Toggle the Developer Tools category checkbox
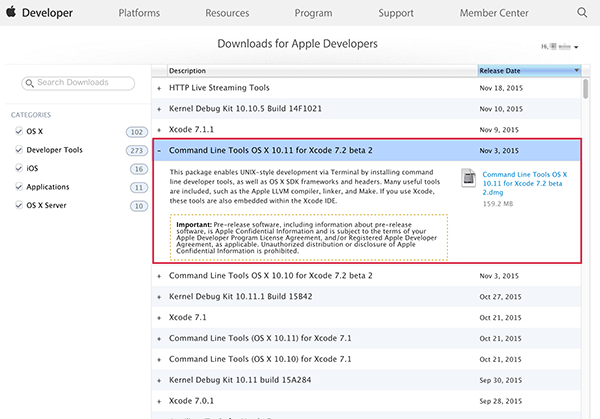 (19, 150)
